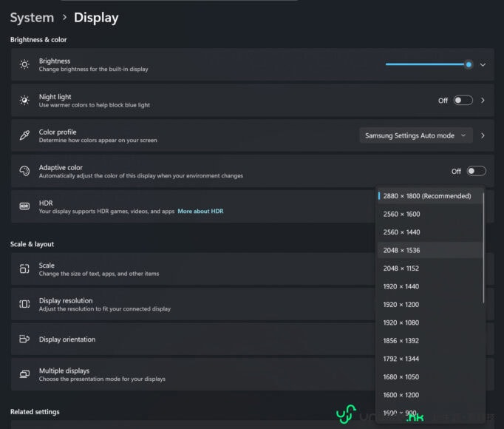Click the Adaptive color row label
504x429 pixels.
pos(61,167)
